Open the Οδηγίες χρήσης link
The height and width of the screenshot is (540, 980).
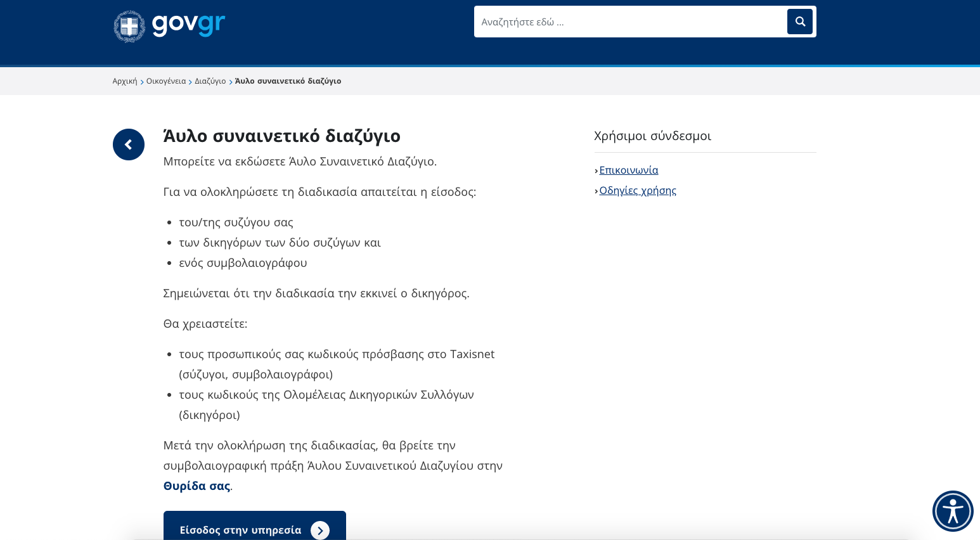click(x=638, y=190)
